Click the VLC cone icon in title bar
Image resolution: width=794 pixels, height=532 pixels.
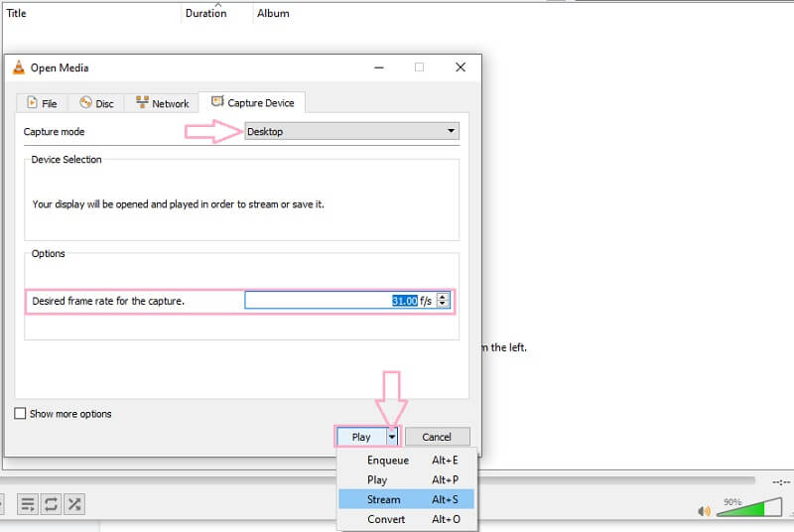[x=18, y=68]
